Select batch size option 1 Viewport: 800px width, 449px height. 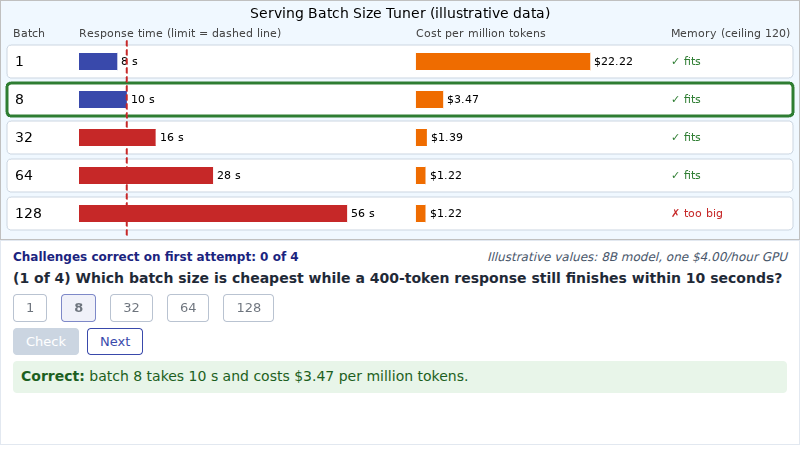point(30,308)
